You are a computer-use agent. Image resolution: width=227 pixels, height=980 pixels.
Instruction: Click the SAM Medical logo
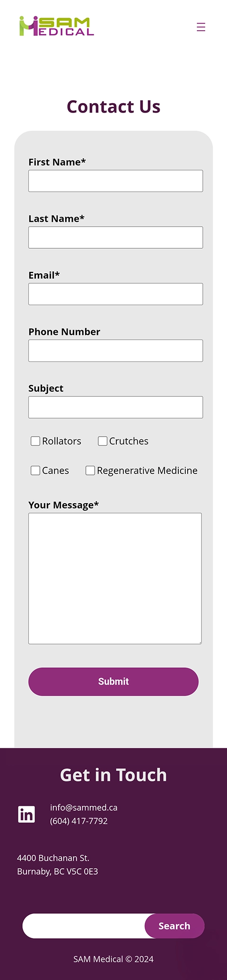(57, 26)
